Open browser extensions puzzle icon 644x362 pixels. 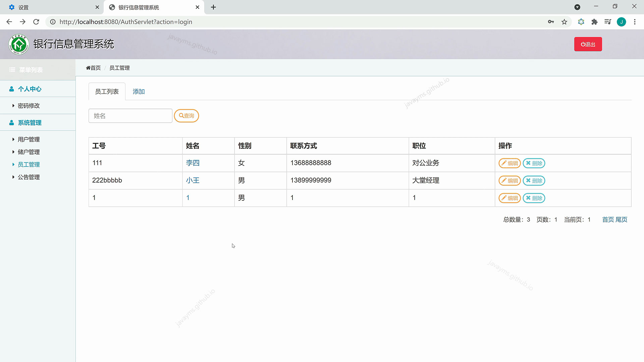tap(594, 22)
